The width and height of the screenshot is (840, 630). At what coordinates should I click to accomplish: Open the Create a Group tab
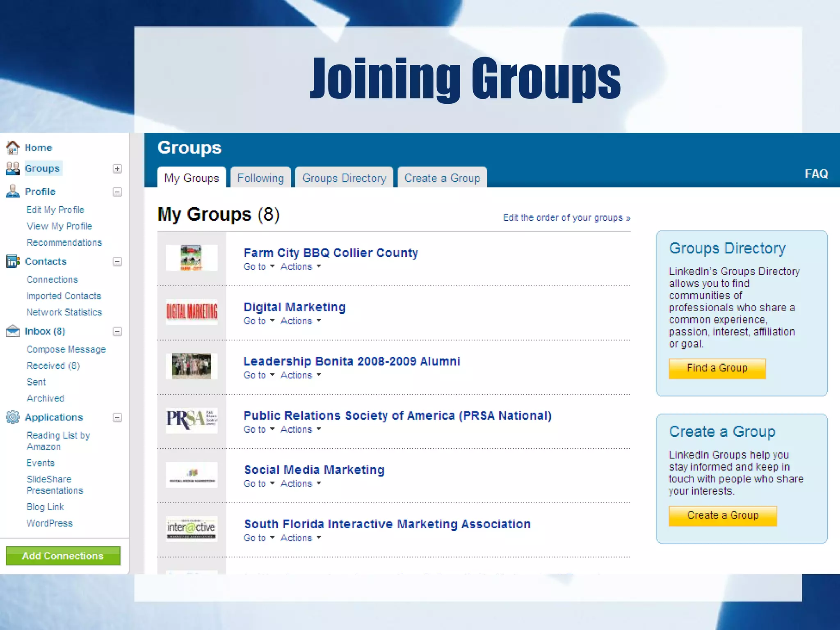(442, 177)
